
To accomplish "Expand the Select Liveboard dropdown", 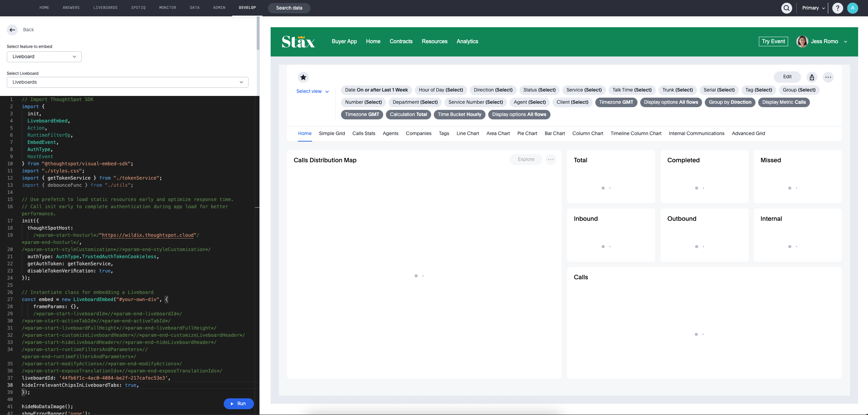I will 127,82.
